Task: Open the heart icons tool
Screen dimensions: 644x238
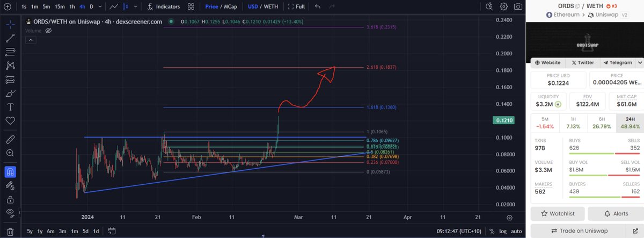Action: click(10, 120)
